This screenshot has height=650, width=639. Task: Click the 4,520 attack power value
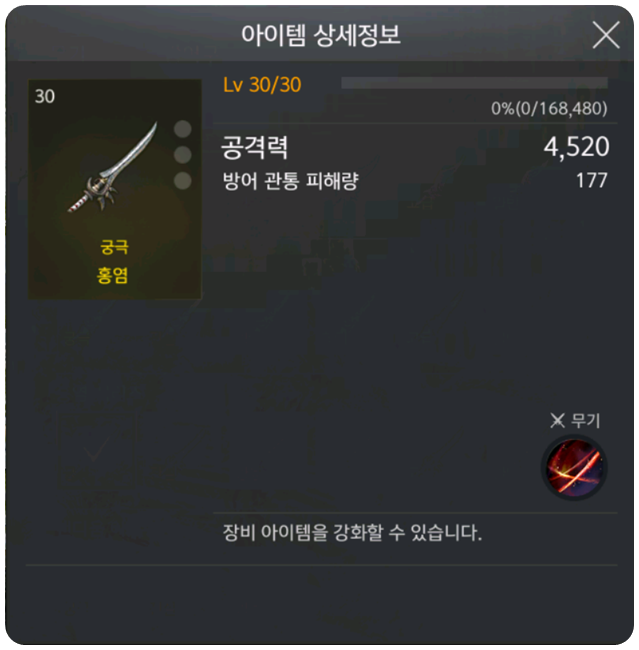pos(576,147)
